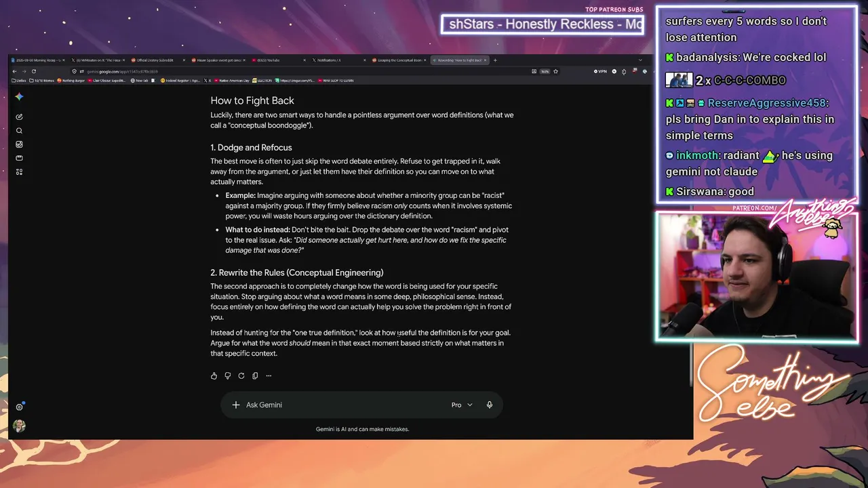Screen dimensions: 868x488
Task: Go back with browser back arrow
Action: pos(15,71)
